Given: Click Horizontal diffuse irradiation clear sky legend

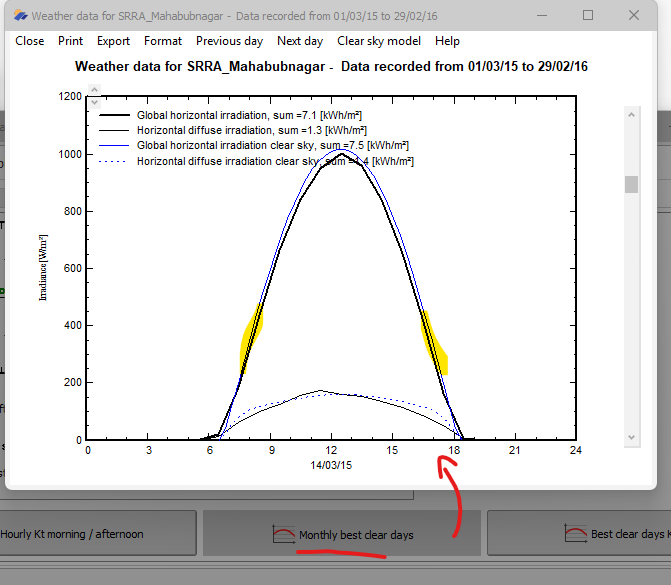Looking at the screenshot, I should 276,161.
